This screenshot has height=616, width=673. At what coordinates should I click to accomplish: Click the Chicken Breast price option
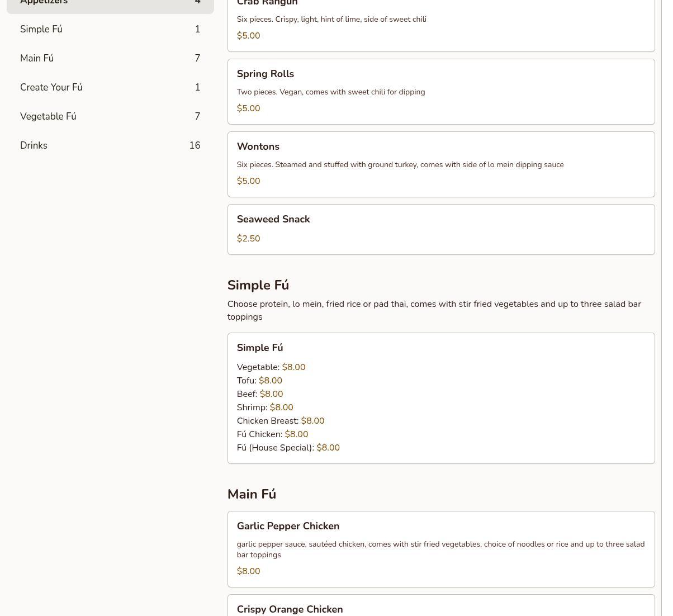click(312, 421)
